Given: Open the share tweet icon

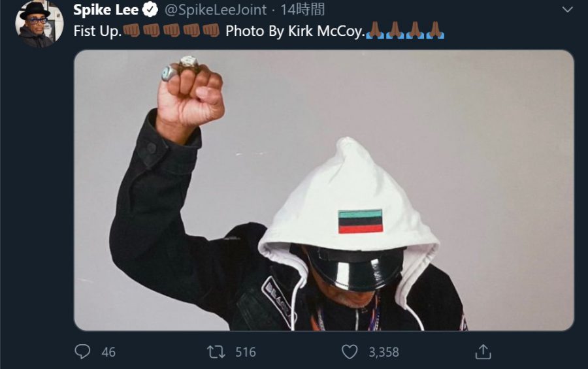Looking at the screenshot, I should tap(483, 352).
